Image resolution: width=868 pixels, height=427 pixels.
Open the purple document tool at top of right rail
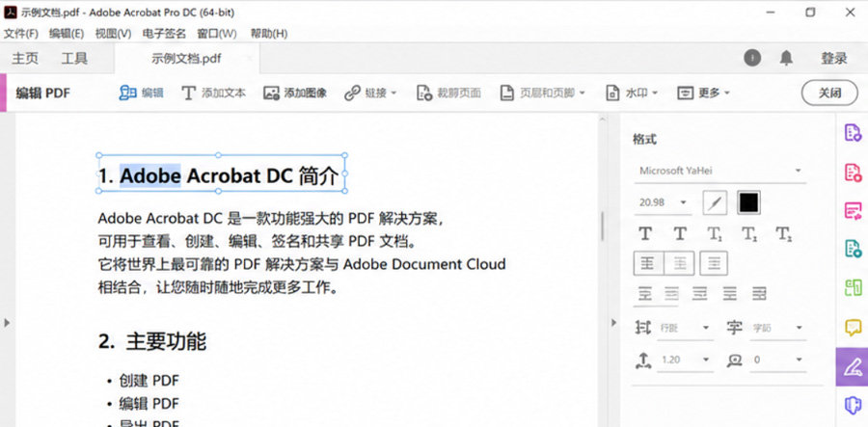(x=853, y=133)
